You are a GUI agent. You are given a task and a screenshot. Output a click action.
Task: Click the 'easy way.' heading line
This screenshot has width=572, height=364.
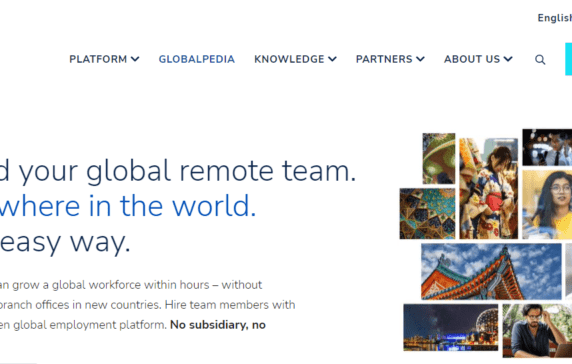click(x=65, y=243)
